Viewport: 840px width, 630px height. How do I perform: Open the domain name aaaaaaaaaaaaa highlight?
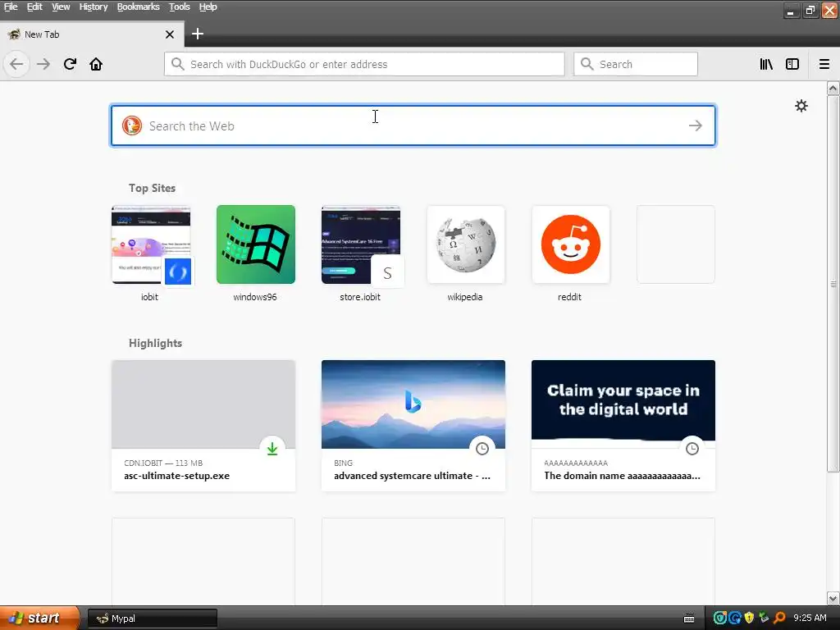pyautogui.click(x=623, y=426)
